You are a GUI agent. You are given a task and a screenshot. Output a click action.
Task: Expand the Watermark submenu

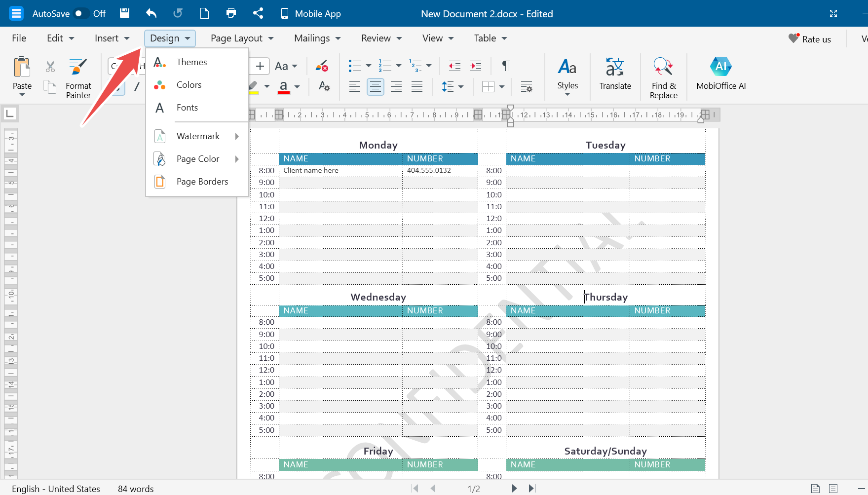[x=197, y=136]
